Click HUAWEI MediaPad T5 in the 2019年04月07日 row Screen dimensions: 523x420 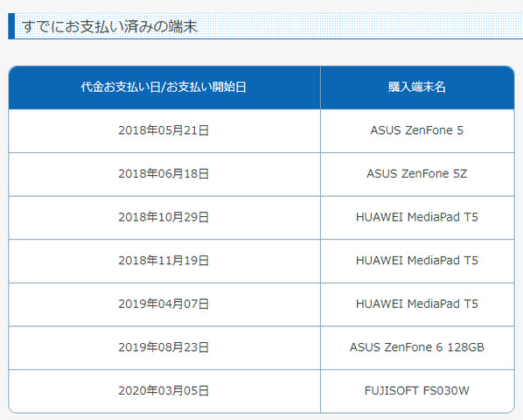click(417, 304)
